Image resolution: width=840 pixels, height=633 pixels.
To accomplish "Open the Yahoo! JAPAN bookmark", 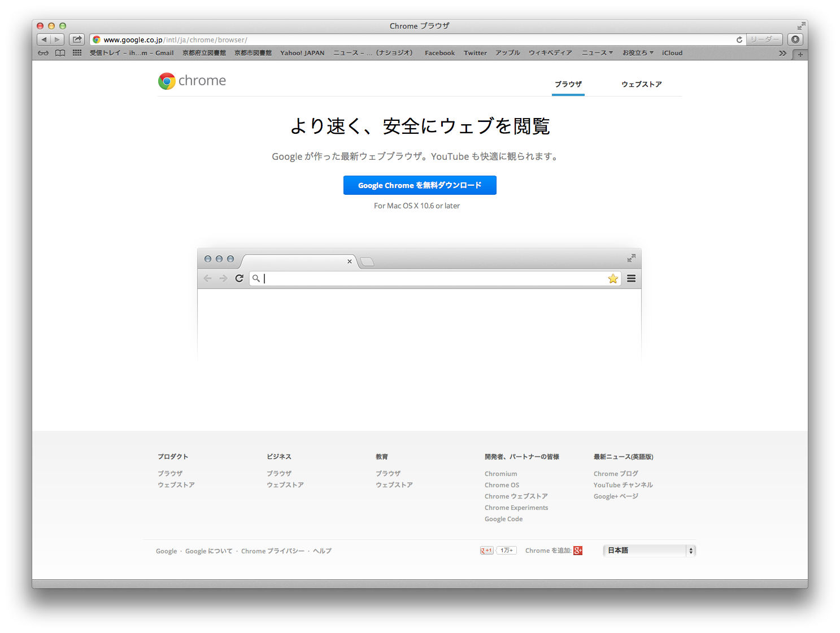I will [302, 53].
